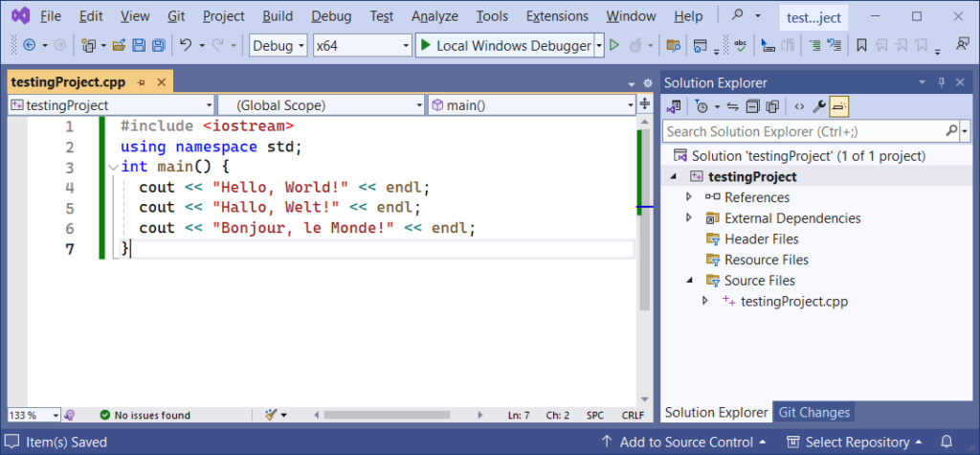Viewport: 980px width, 455px height.
Task: Expand the testingProject.cpp tree node
Action: [x=705, y=301]
